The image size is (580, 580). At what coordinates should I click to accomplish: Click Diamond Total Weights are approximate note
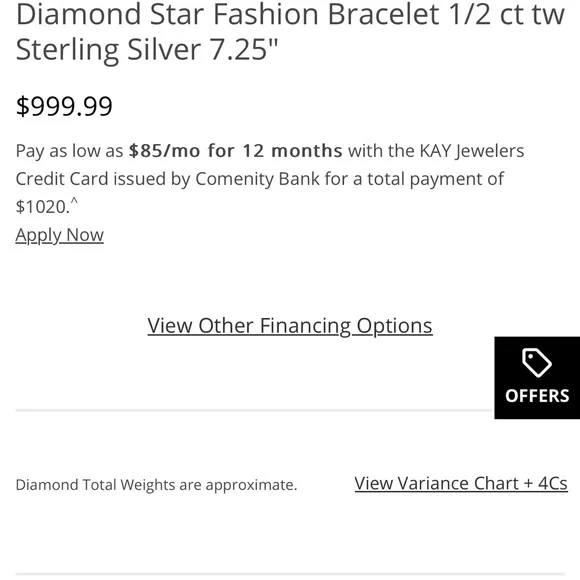[156, 485]
